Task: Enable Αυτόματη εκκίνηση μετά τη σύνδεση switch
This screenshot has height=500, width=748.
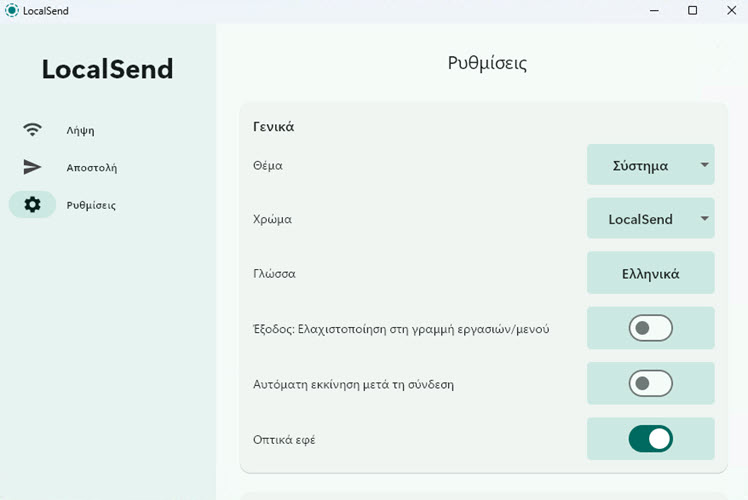Action: coord(651,383)
